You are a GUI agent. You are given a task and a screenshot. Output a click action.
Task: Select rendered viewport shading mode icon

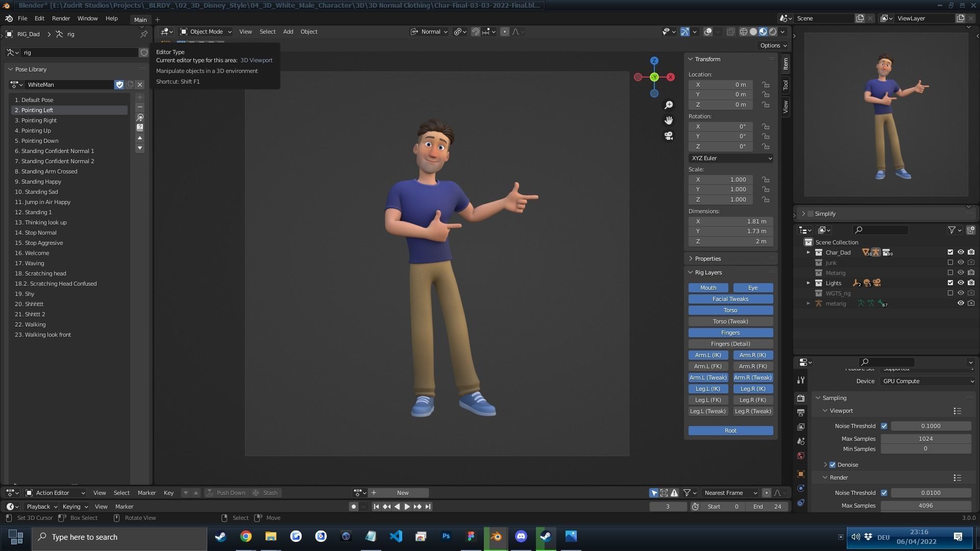click(x=773, y=32)
